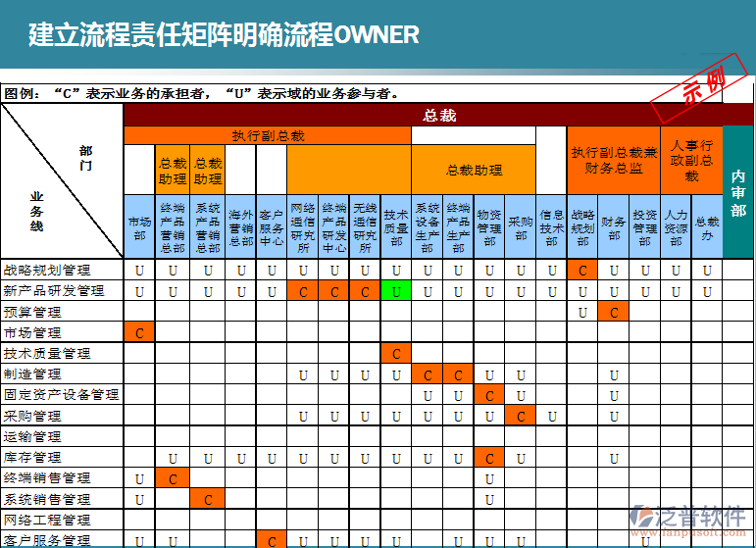The image size is (756, 548).
Task: Click the orange C cell in 市场管理 row
Action: pyautogui.click(x=139, y=332)
